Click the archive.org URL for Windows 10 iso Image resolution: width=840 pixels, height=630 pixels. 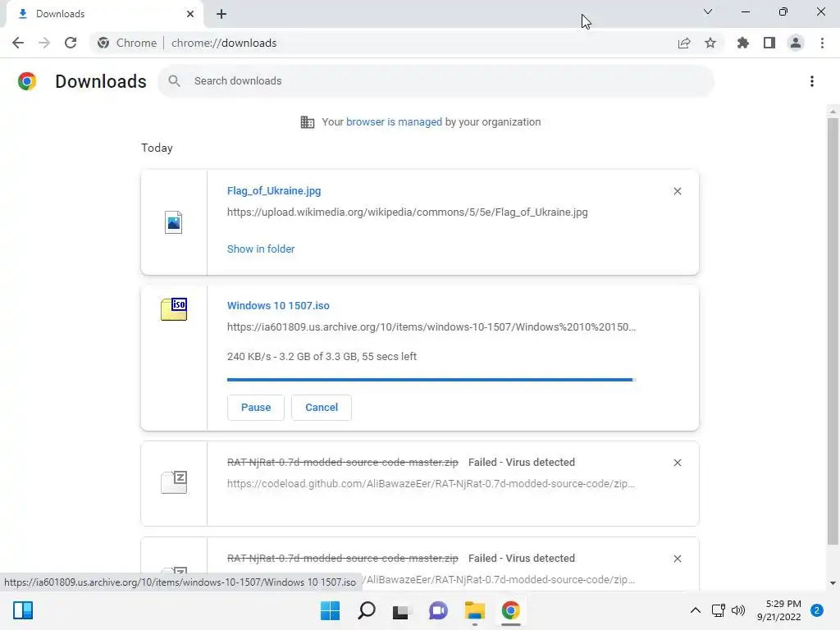431,327
